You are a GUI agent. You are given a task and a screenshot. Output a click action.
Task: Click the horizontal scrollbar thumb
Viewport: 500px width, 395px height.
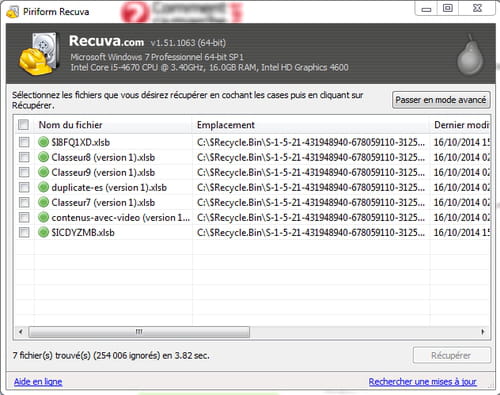tap(139, 332)
